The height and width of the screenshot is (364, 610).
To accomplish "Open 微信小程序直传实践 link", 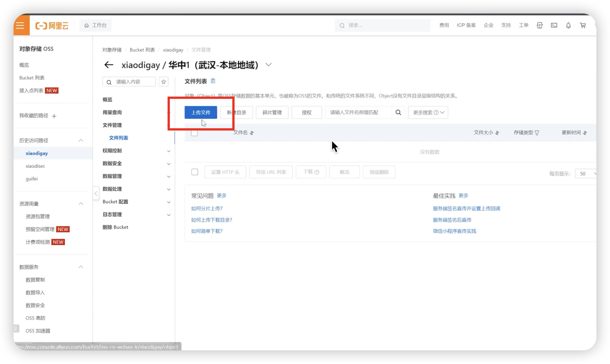I will click(454, 231).
